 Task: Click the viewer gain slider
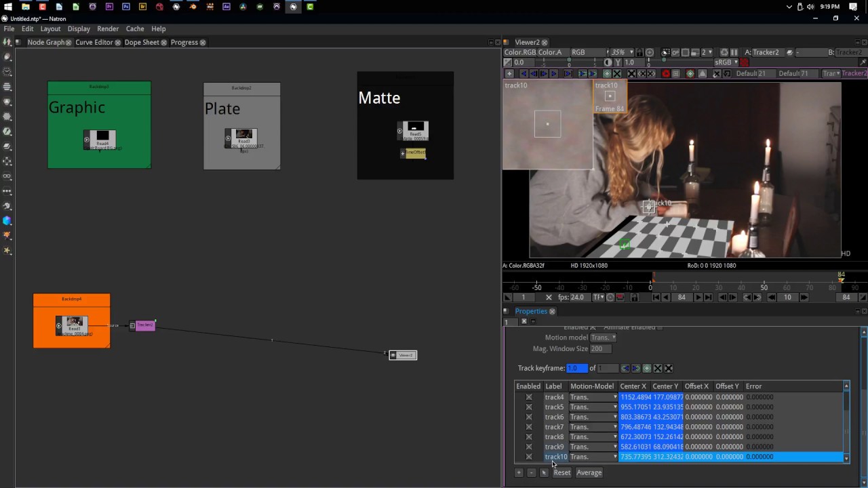568,62
